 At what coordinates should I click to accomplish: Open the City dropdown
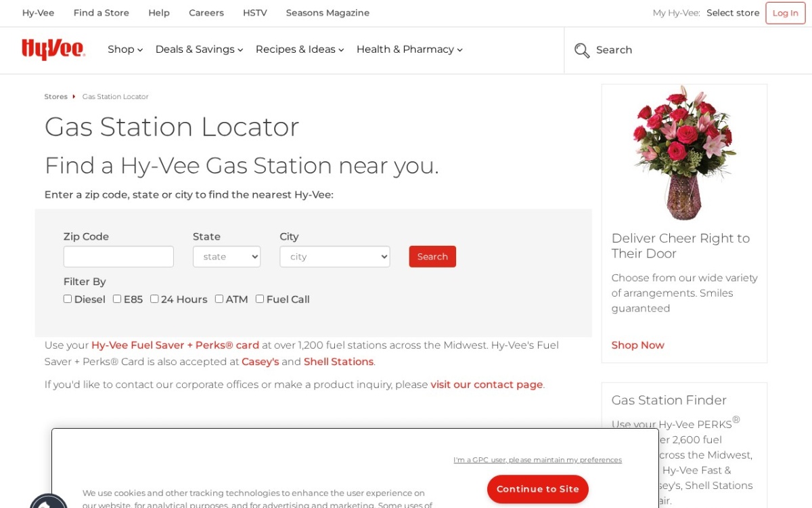point(335,257)
